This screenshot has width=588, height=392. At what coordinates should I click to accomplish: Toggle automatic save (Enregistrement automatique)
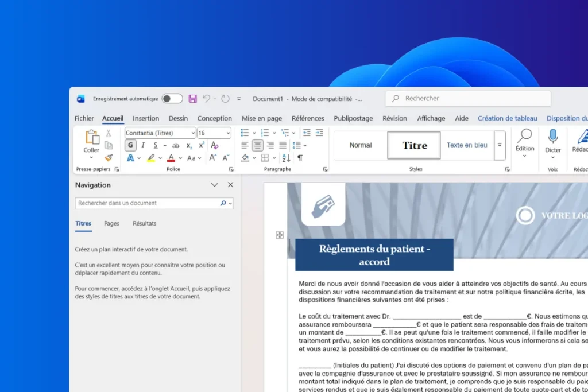[172, 98]
